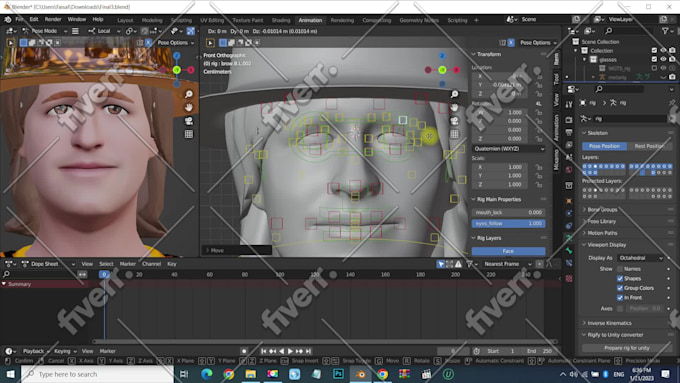The image size is (680, 383).
Task: Click the Pose Position button
Action: [604, 146]
